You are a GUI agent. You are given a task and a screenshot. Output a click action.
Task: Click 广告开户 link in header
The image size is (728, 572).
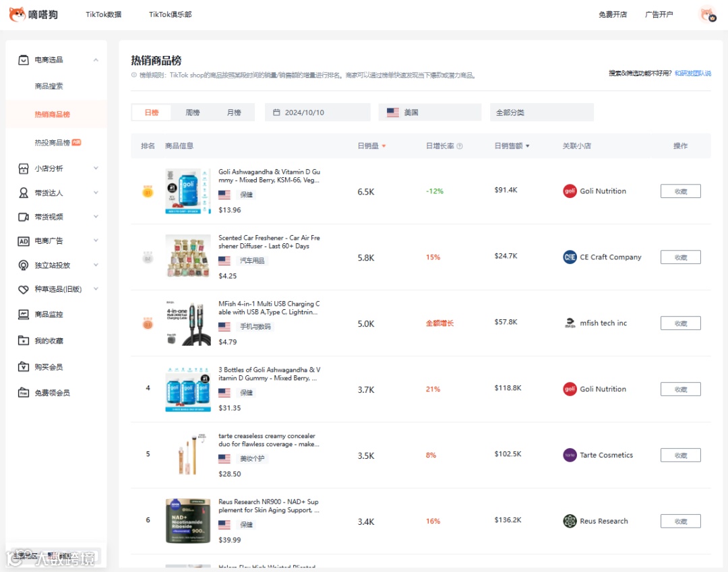659,14
